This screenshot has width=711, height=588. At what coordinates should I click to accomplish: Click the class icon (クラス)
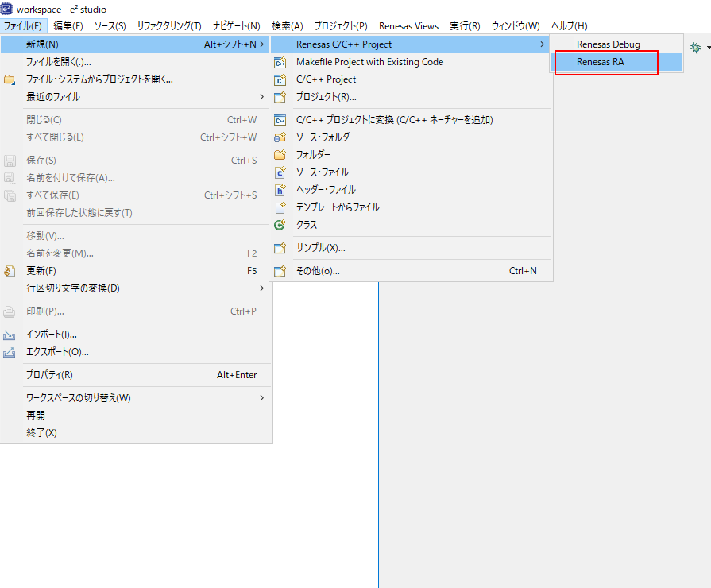coord(280,225)
